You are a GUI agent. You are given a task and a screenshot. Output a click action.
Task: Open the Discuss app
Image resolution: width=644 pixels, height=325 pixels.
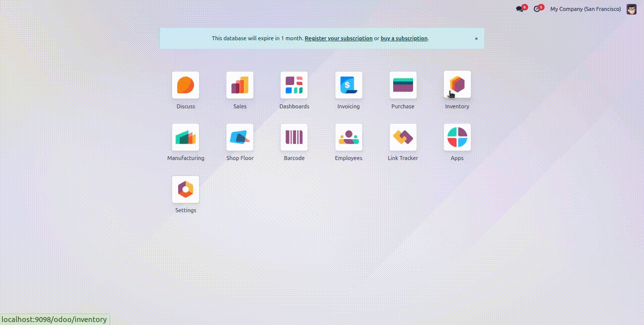[186, 85]
